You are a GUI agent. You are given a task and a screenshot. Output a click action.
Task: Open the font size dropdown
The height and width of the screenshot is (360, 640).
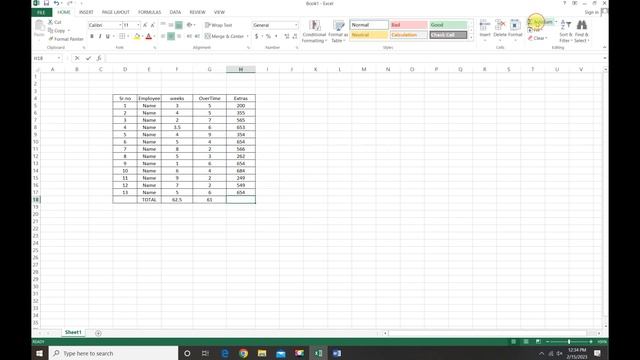pos(138,25)
